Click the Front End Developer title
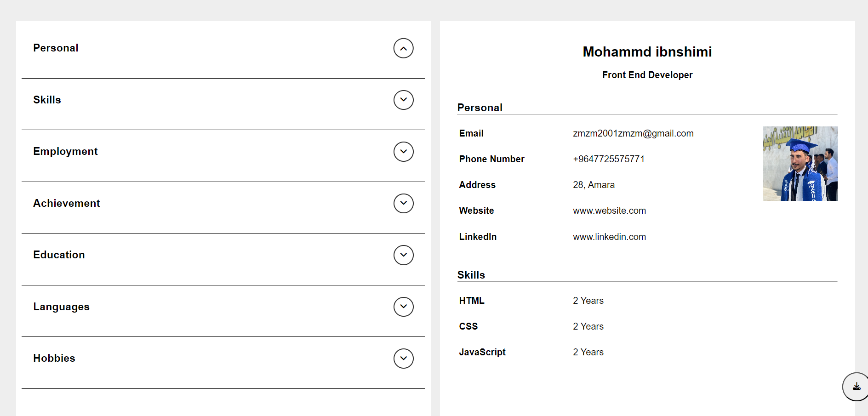The width and height of the screenshot is (868, 416). [647, 75]
